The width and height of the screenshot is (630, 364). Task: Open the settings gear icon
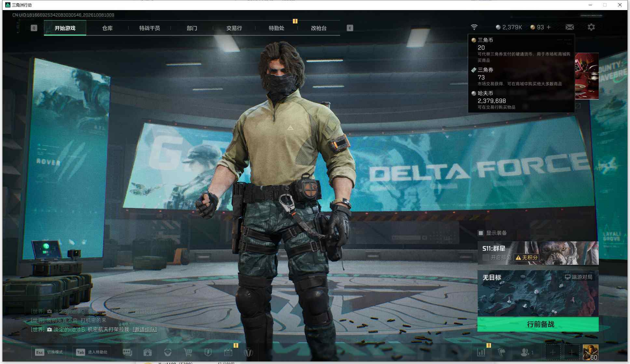click(x=591, y=27)
